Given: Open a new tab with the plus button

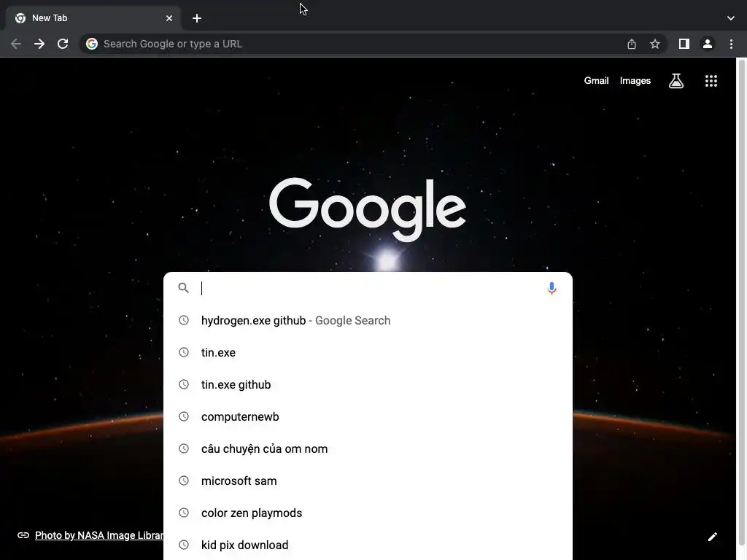Looking at the screenshot, I should [197, 18].
